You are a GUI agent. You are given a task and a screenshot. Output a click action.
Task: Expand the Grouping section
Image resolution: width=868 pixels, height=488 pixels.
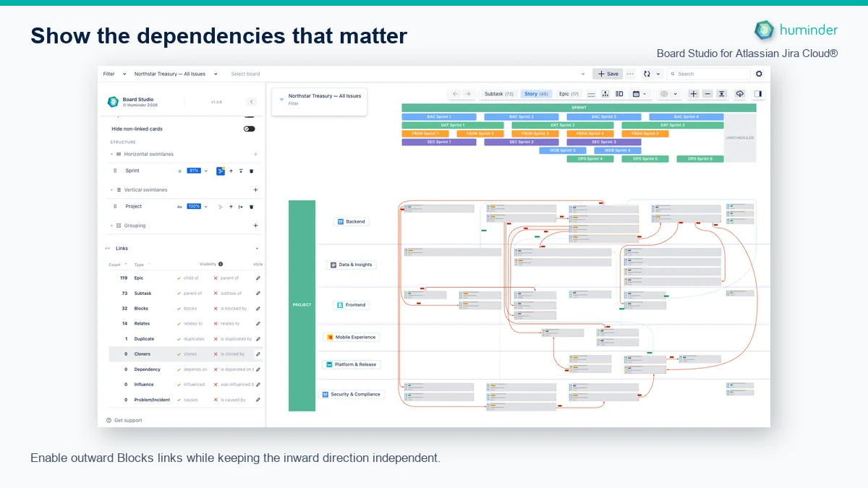[x=111, y=226]
